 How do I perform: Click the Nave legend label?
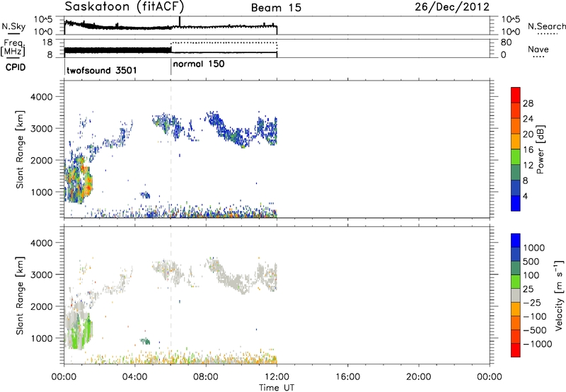click(538, 49)
